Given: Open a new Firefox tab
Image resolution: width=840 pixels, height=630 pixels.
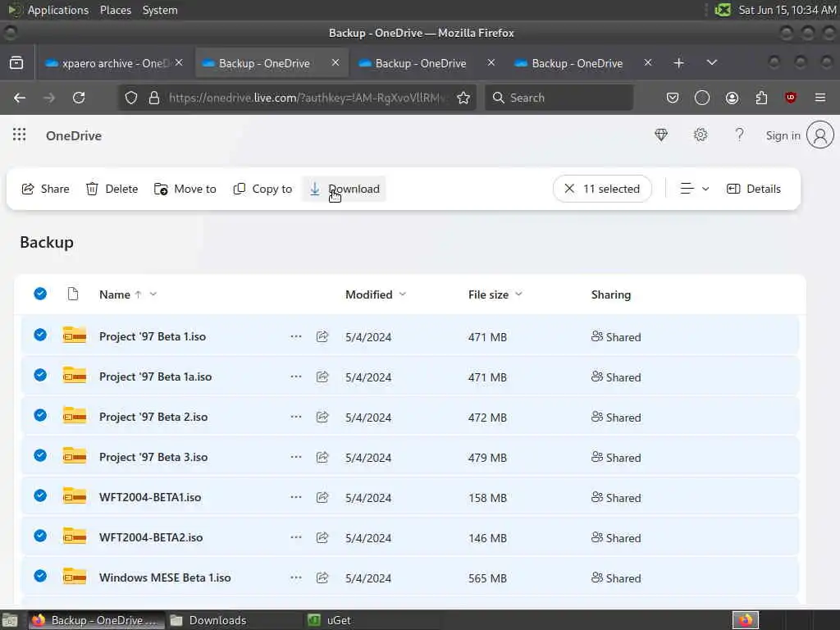Looking at the screenshot, I should pos(678,62).
